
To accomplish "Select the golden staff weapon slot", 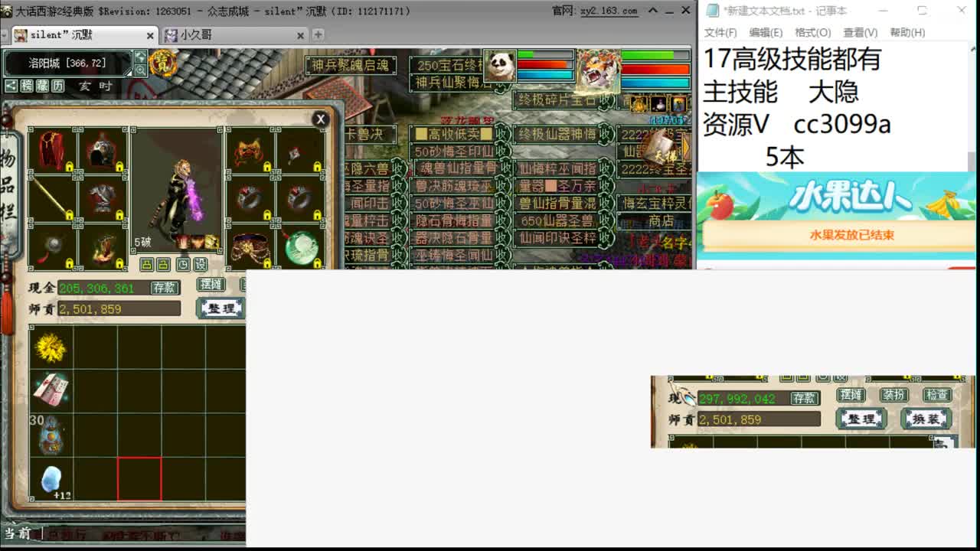I will (x=52, y=199).
